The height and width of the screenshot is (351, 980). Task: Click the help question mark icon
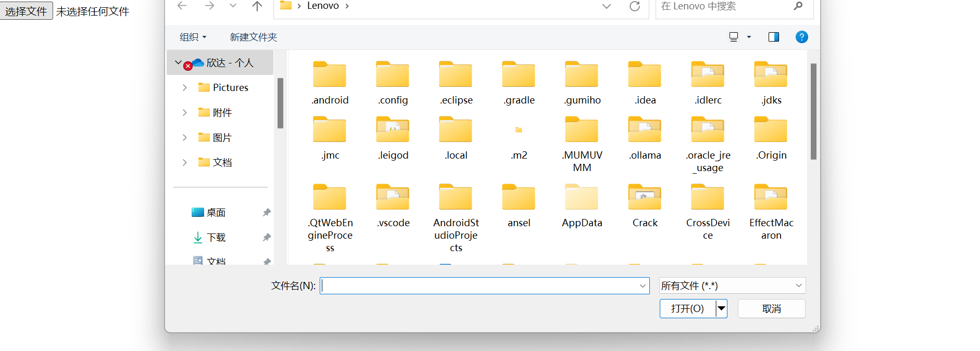[x=801, y=37]
